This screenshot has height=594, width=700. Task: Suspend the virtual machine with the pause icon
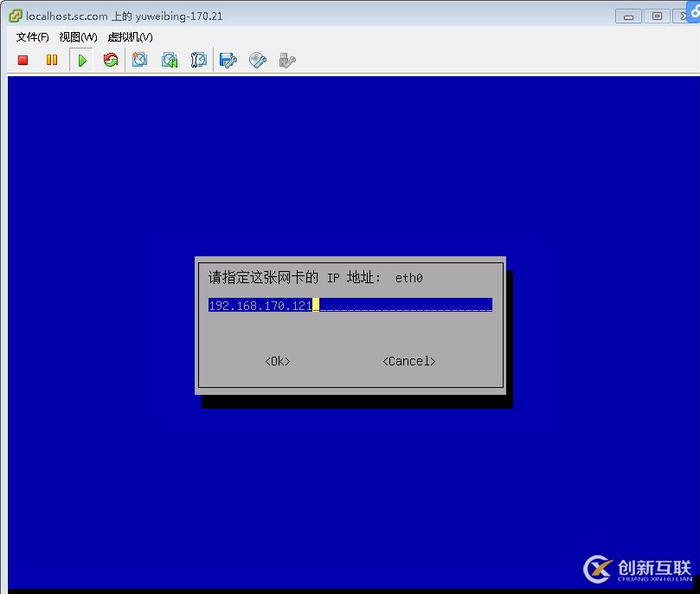coord(51,60)
